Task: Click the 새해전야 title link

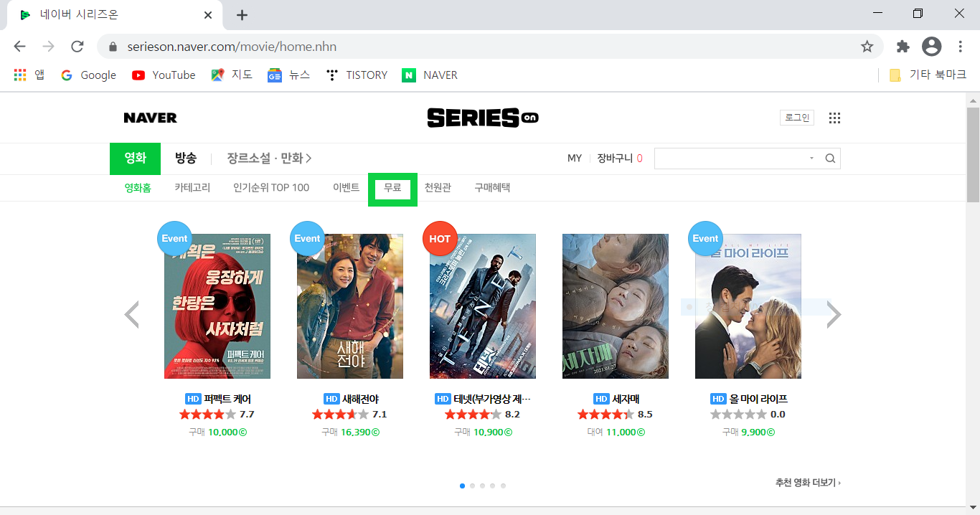Action: 360,399
